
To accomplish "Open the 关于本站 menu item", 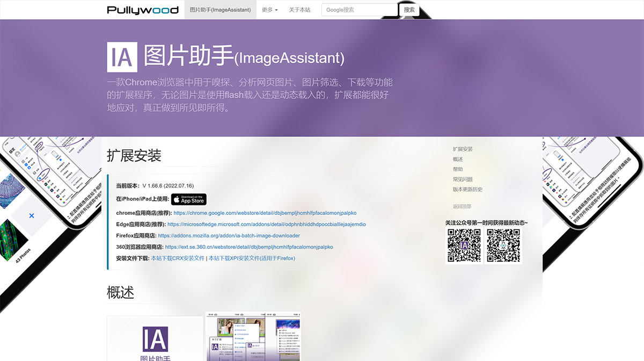I will tap(299, 9).
